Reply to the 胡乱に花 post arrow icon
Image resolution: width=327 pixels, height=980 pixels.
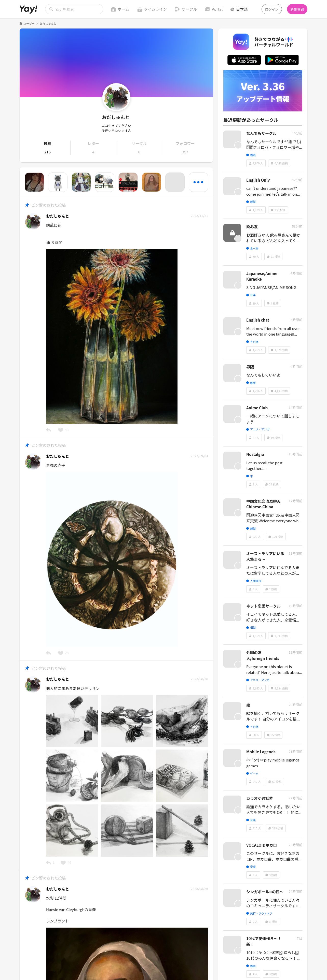(x=48, y=430)
